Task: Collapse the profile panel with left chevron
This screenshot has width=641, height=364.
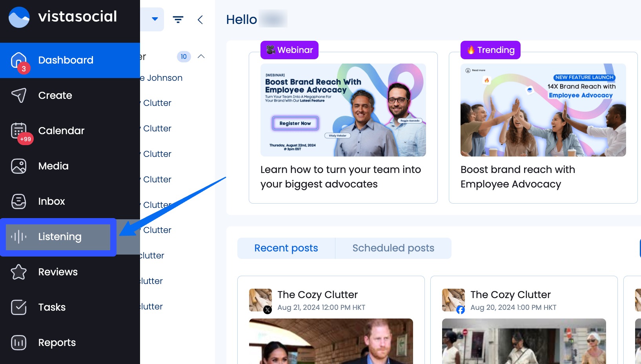Action: [200, 20]
